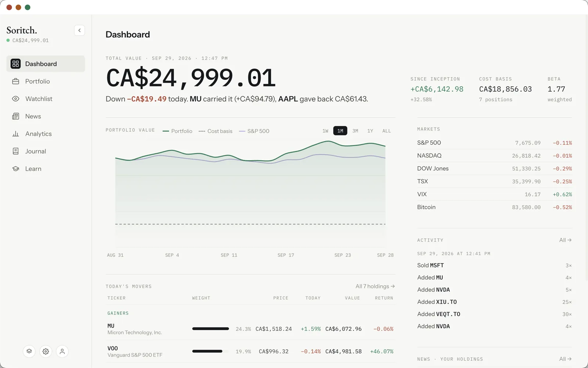Open the Watchlist page
Viewport: 588px width, 368px height.
[x=46, y=99]
